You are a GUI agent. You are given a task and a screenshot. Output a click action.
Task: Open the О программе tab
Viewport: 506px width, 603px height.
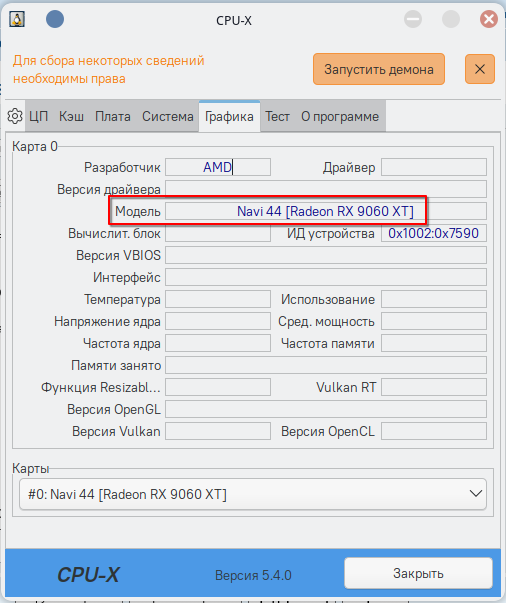pos(340,116)
